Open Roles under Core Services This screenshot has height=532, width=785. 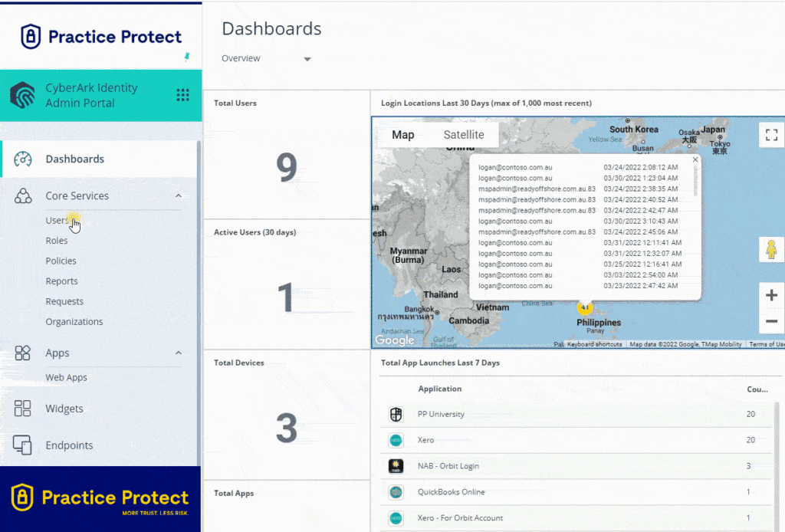[x=57, y=241]
